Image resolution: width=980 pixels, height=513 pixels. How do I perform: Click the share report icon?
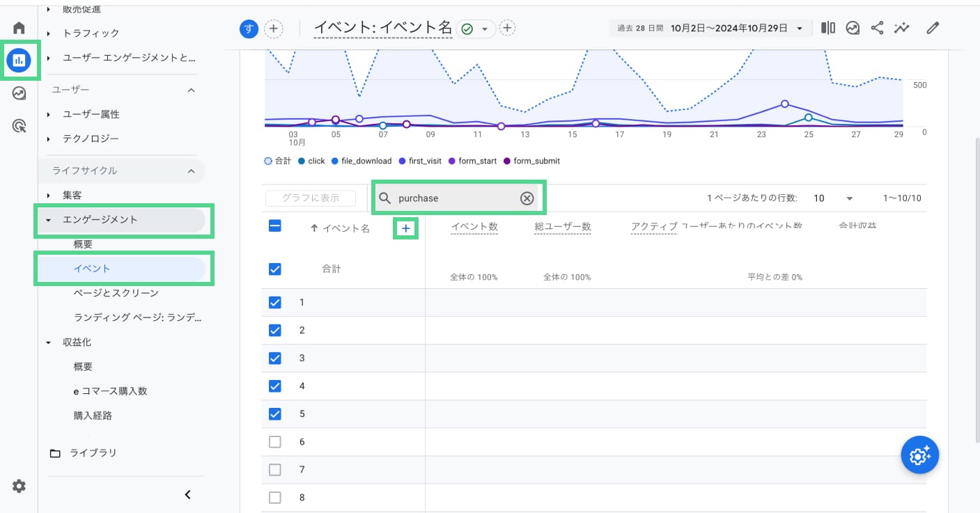pyautogui.click(x=878, y=28)
